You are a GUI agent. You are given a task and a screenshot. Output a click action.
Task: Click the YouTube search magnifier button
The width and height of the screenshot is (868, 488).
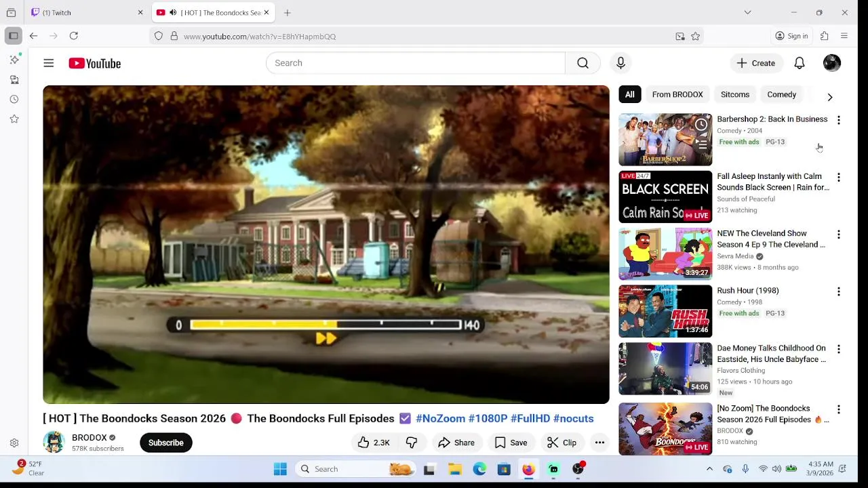pos(583,63)
